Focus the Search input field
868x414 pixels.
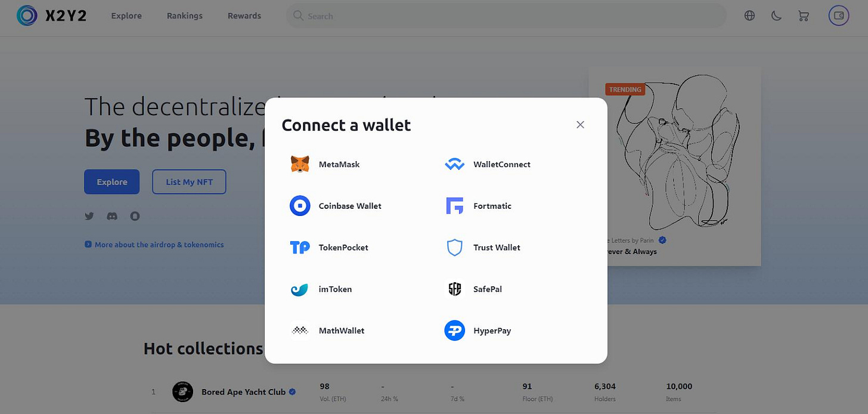507,16
